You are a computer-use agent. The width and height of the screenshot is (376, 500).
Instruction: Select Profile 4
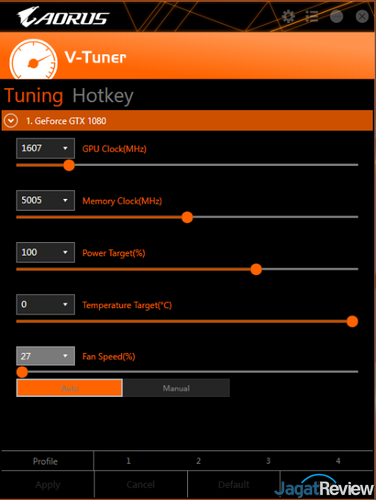click(338, 461)
